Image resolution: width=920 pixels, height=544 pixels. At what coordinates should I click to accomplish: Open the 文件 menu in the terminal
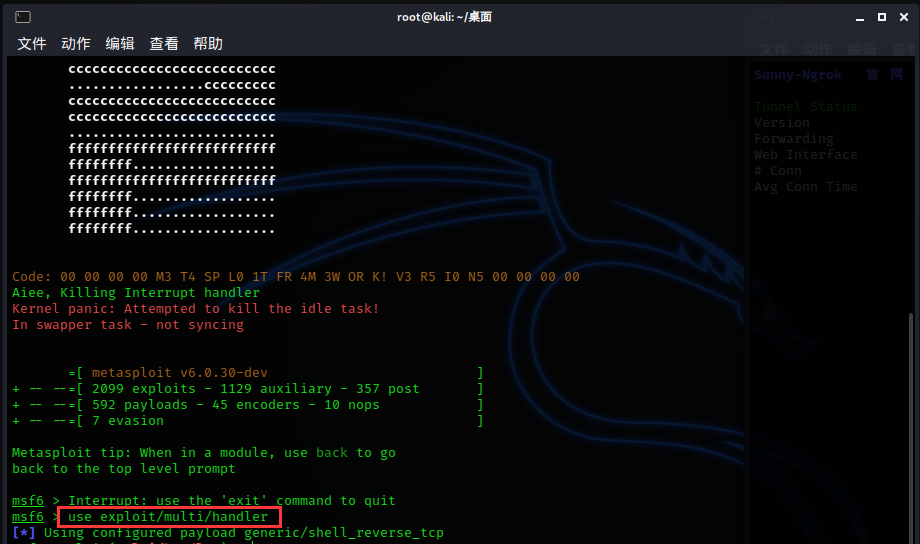32,44
